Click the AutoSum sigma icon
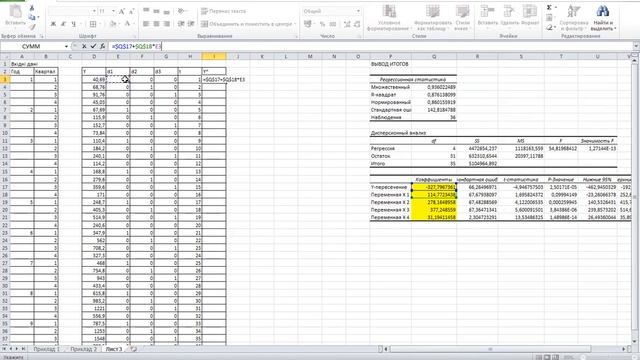This screenshot has height=360, width=640. [x=549, y=8]
